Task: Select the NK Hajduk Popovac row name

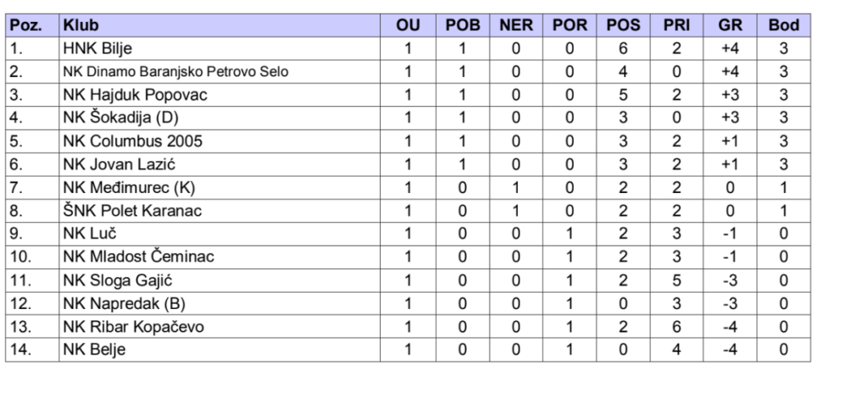Action: click(135, 95)
